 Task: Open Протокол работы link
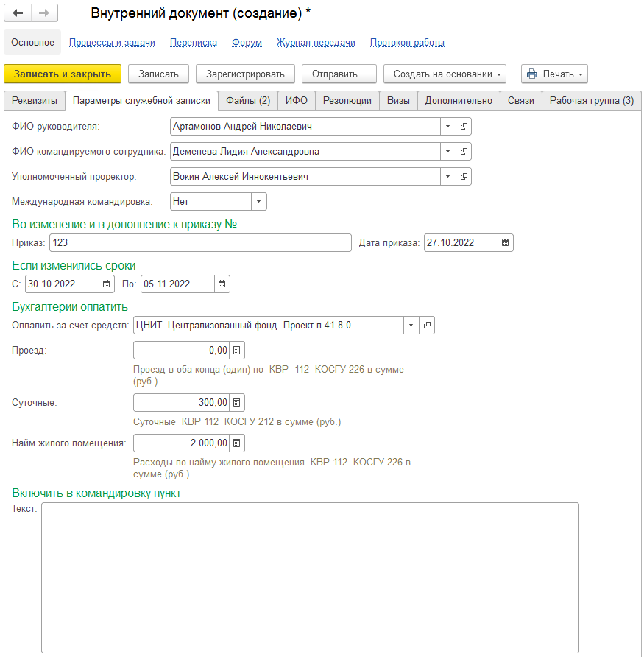pos(407,42)
